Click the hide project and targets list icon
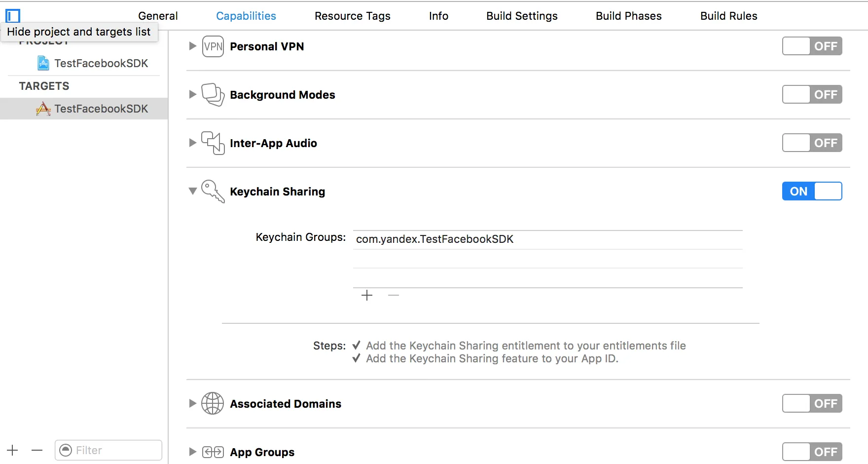 click(13, 16)
